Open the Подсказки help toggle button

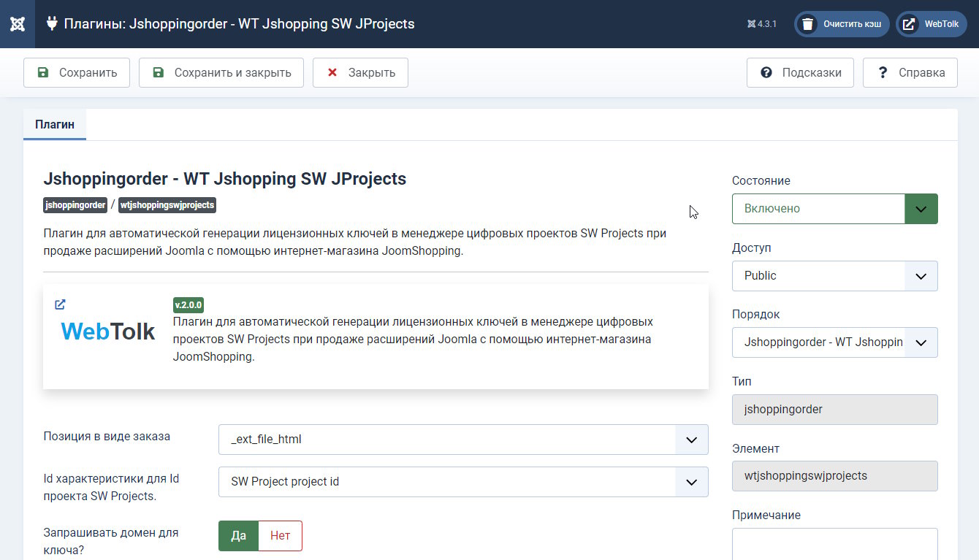[x=800, y=72]
